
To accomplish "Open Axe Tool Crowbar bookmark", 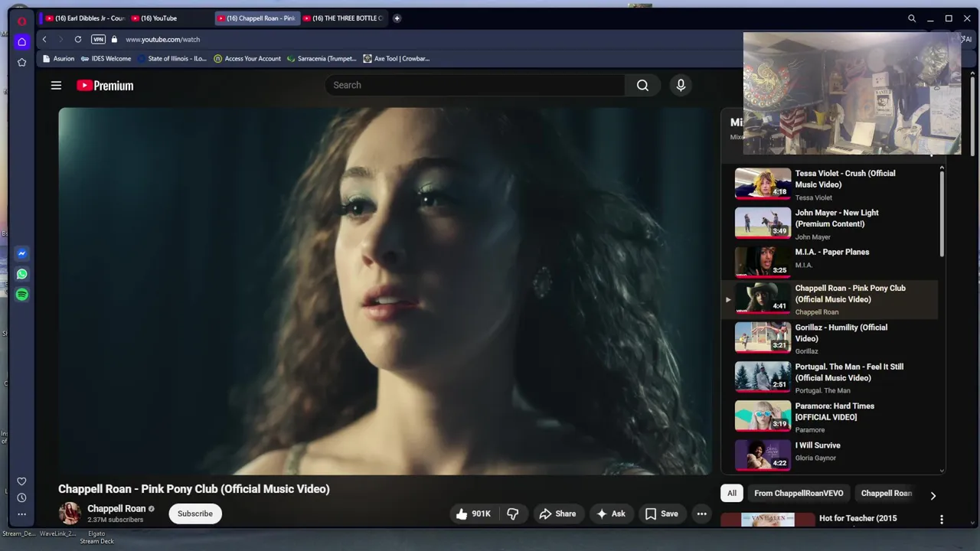I will pyautogui.click(x=397, y=58).
